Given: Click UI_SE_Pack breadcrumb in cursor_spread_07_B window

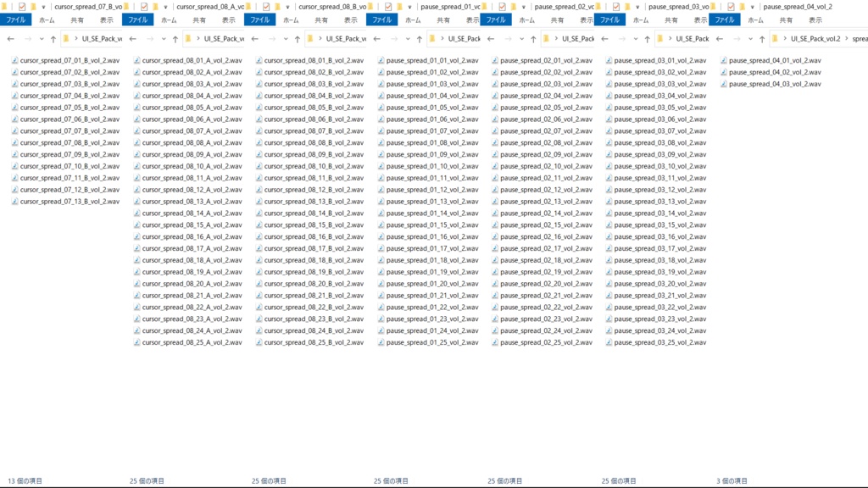Looking at the screenshot, I should [102, 39].
